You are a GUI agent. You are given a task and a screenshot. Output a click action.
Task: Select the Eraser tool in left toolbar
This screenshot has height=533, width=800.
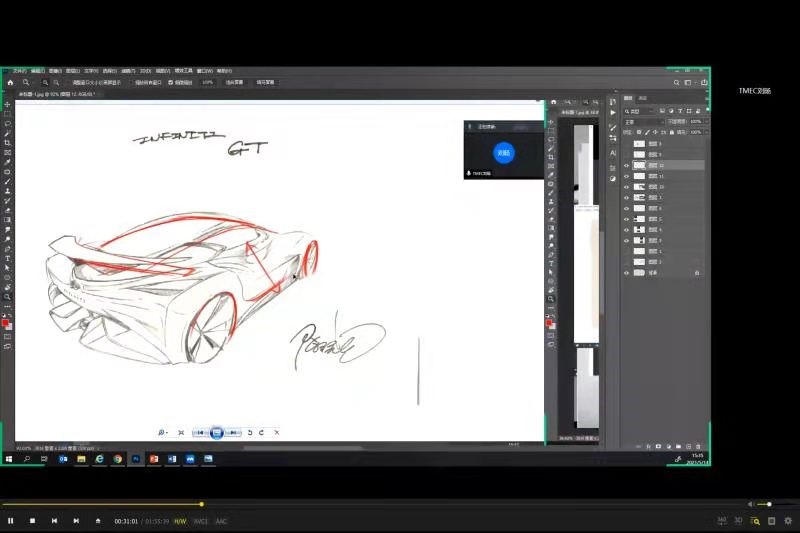[x=7, y=210]
